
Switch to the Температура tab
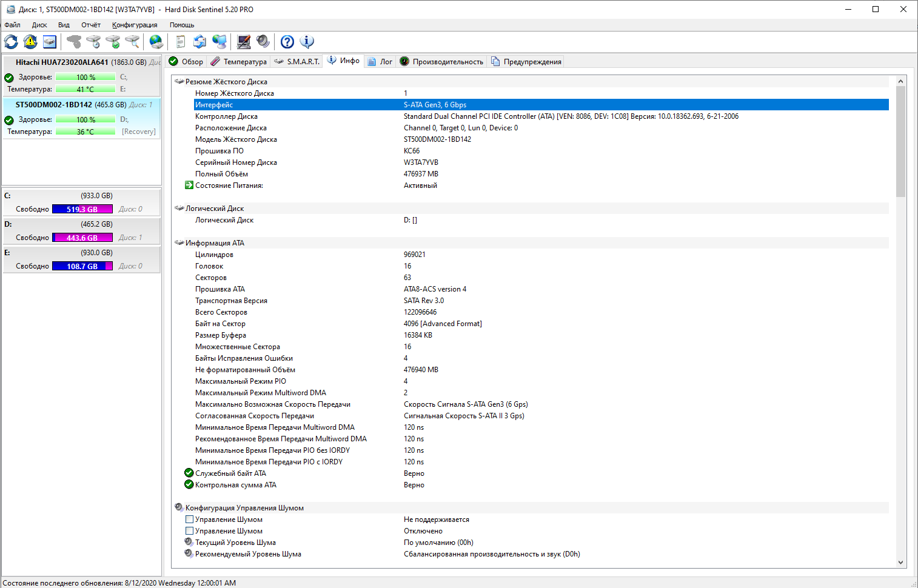239,62
